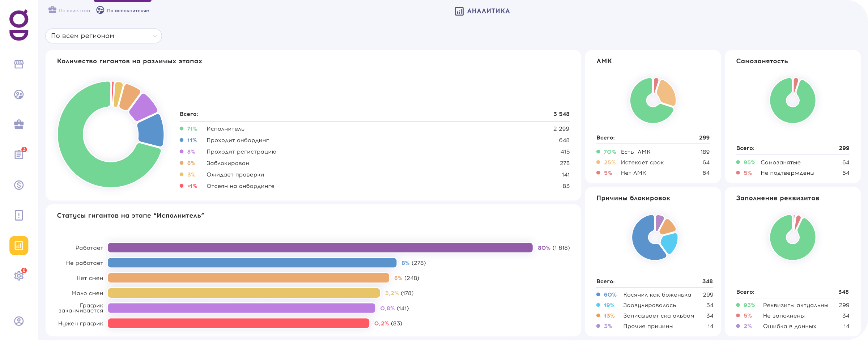Open the store icon in sidebar

pyautogui.click(x=19, y=64)
